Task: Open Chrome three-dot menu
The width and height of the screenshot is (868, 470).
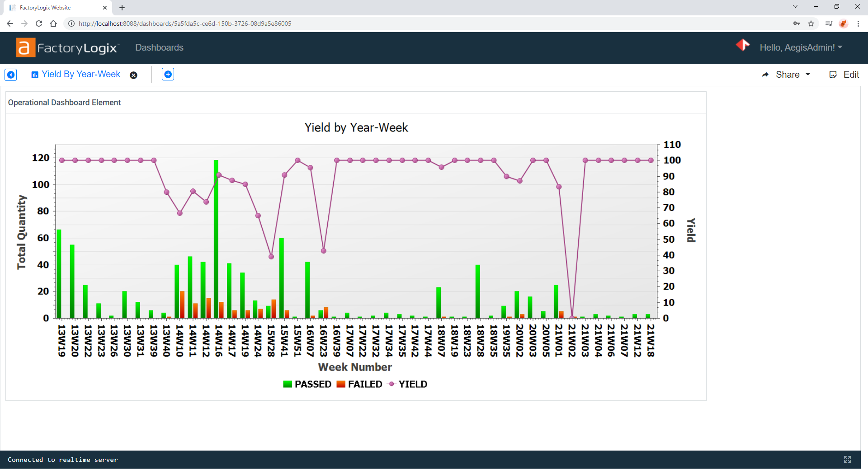Action: tap(858, 23)
